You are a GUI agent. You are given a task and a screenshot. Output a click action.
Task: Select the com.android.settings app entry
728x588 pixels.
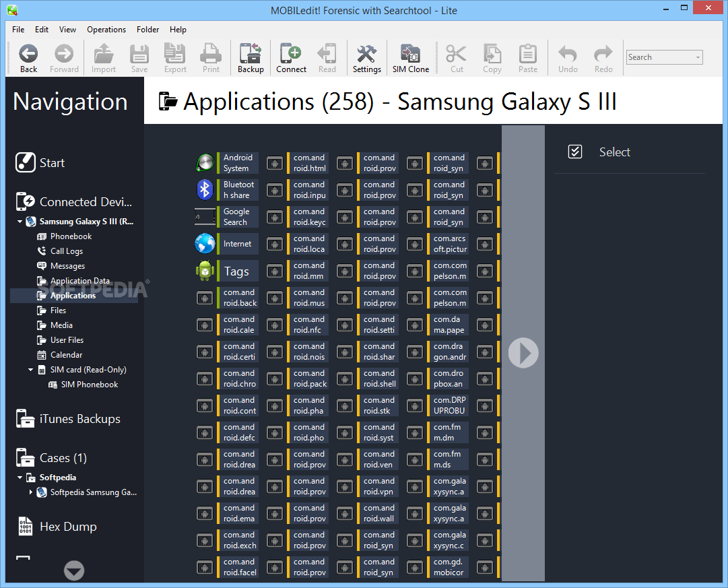(367, 324)
